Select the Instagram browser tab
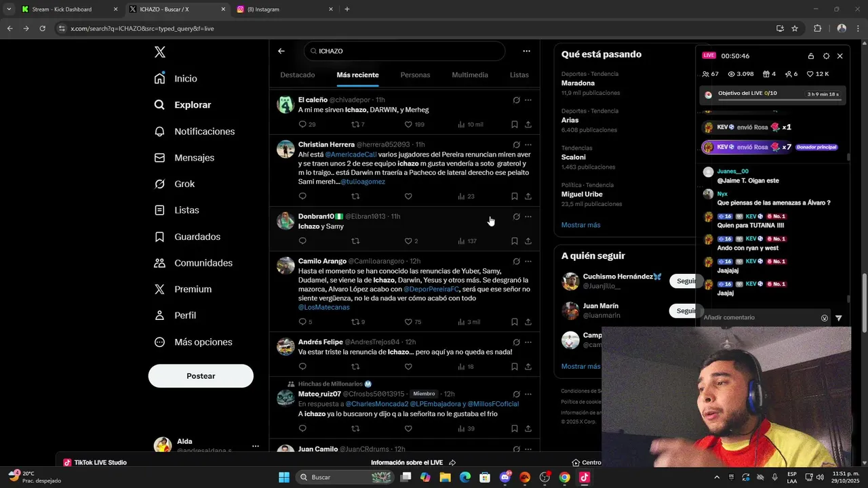 (284, 9)
